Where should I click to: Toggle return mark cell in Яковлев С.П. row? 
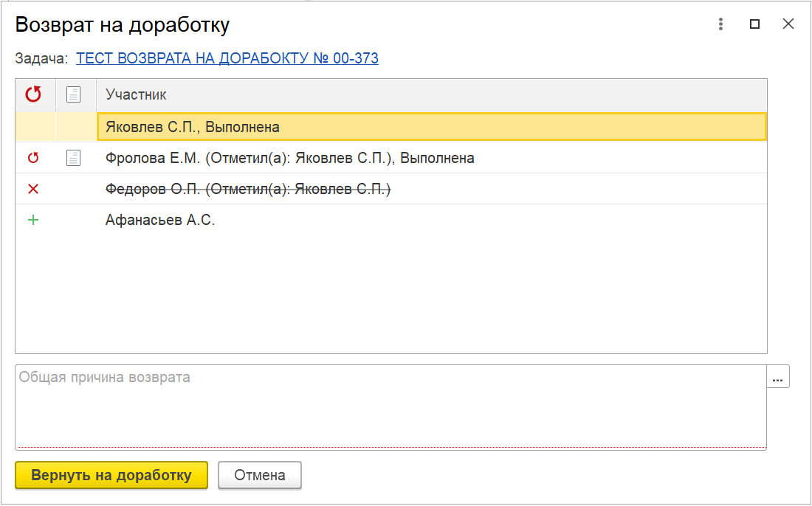point(35,127)
